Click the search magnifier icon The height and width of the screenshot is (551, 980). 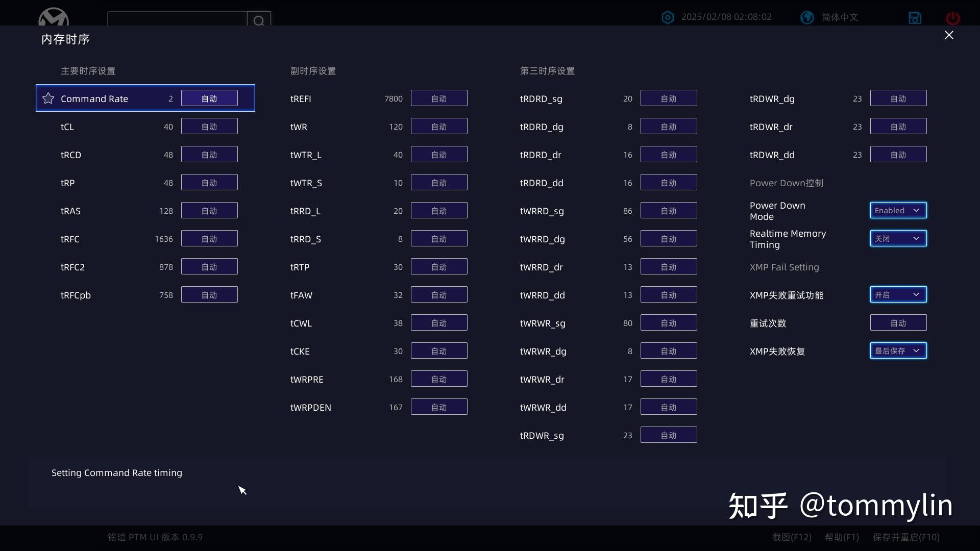259,20
